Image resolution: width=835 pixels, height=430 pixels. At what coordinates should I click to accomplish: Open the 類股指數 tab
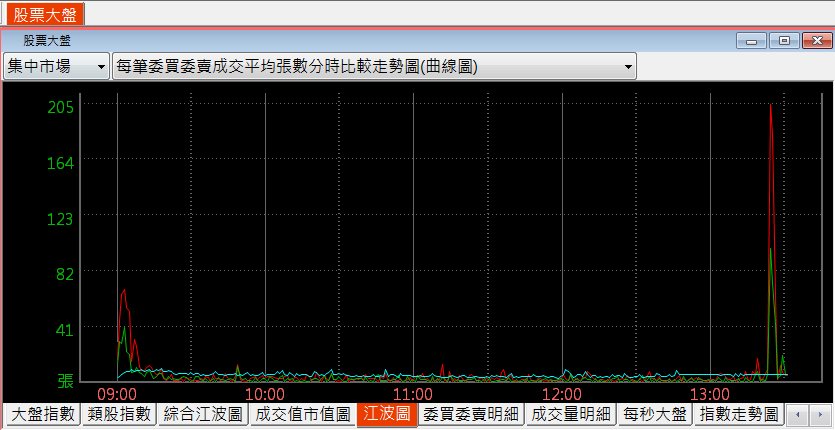point(118,413)
